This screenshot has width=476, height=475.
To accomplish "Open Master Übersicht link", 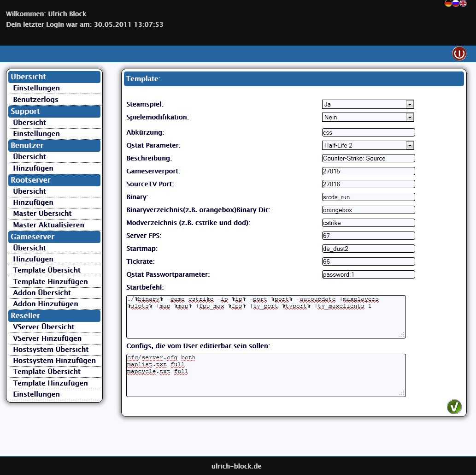I will point(42,214).
